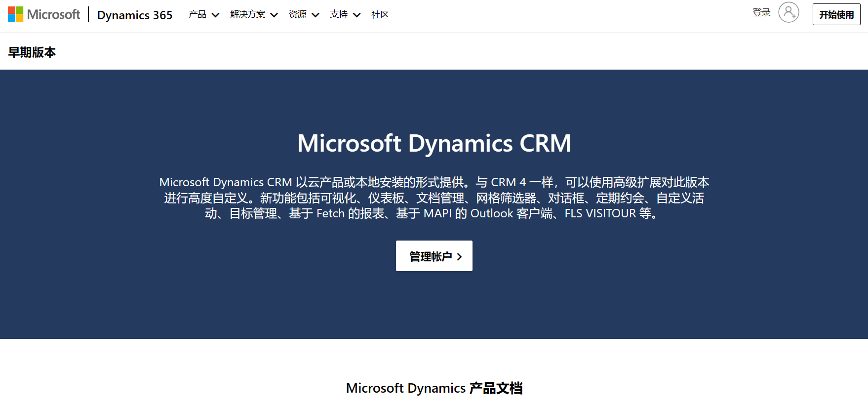
Task: Open the Dynamics 365 home link
Action: click(135, 15)
